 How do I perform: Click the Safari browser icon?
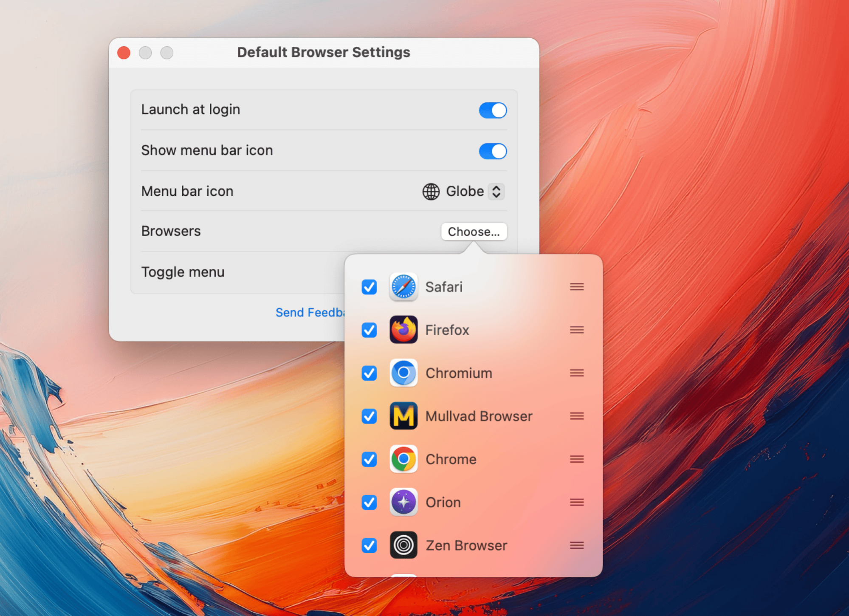point(403,287)
